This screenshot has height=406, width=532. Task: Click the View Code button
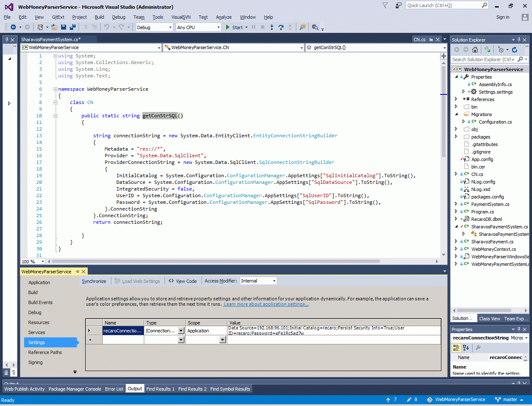pos(182,281)
